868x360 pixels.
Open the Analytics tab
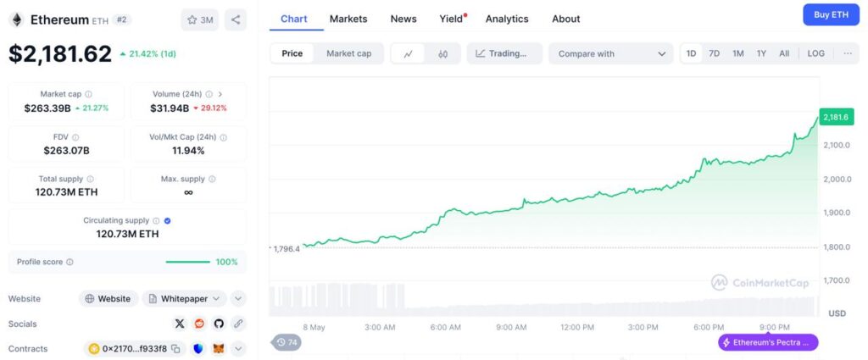507,19
